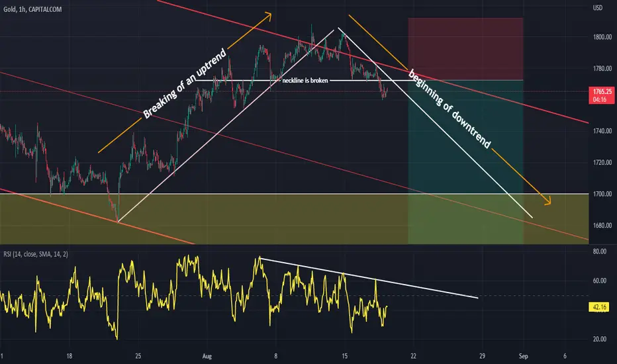Select the green profit zone of short position

click(465, 162)
